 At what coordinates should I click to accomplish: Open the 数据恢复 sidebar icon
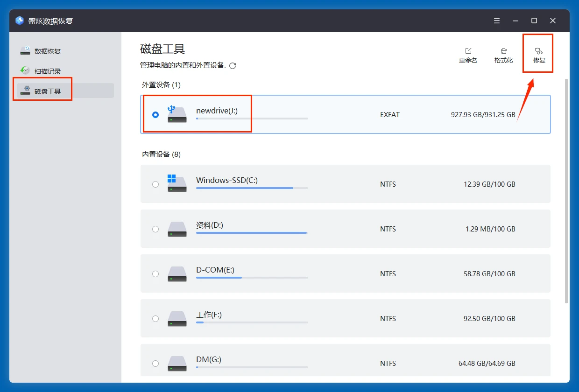(x=25, y=51)
